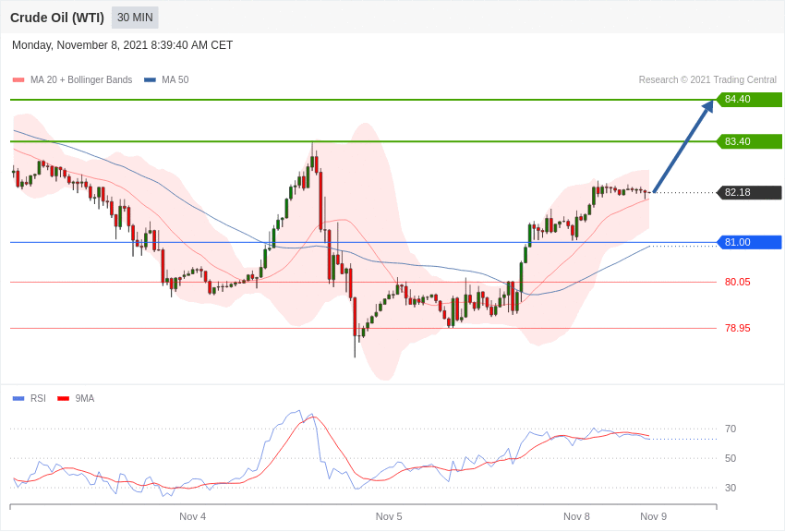Click the RSI blue legend swatch
The image size is (785, 532).
point(18,398)
